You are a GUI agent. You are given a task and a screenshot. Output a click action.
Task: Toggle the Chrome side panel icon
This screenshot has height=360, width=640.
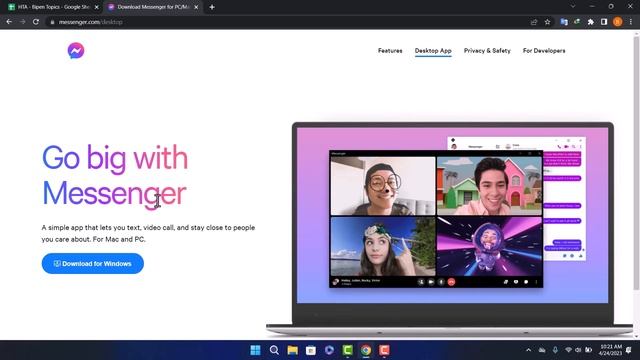point(604,22)
